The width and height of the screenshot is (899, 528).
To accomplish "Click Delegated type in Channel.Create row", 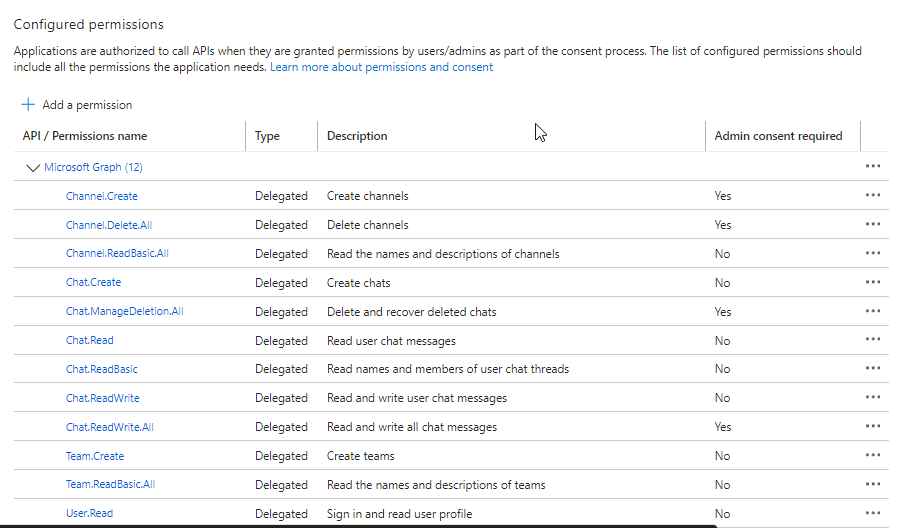I will tap(282, 196).
